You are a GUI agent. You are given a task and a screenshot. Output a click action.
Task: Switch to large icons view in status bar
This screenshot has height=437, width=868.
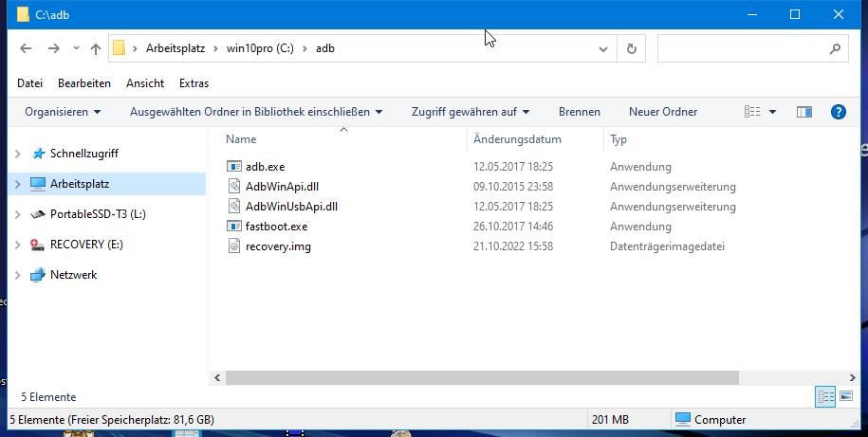click(x=845, y=396)
